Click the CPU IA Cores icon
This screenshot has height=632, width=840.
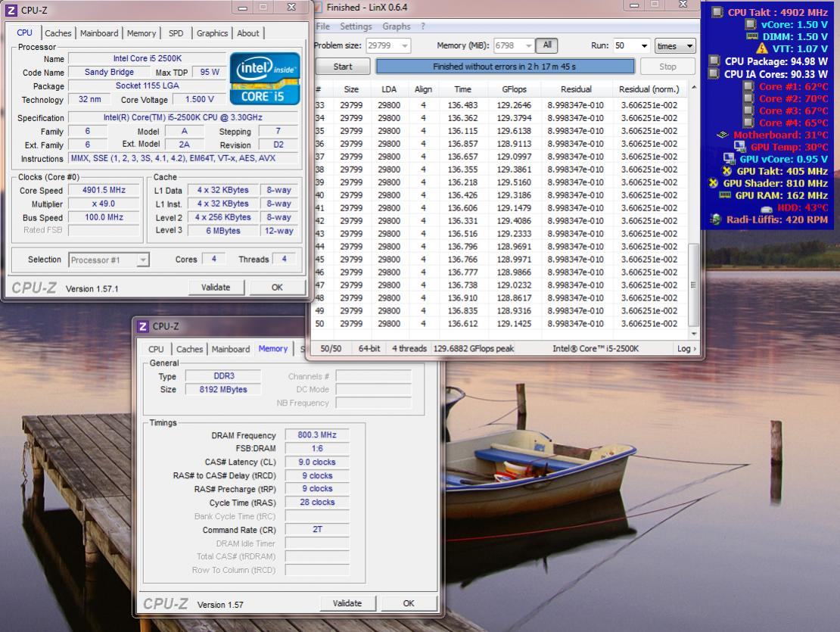(714, 73)
